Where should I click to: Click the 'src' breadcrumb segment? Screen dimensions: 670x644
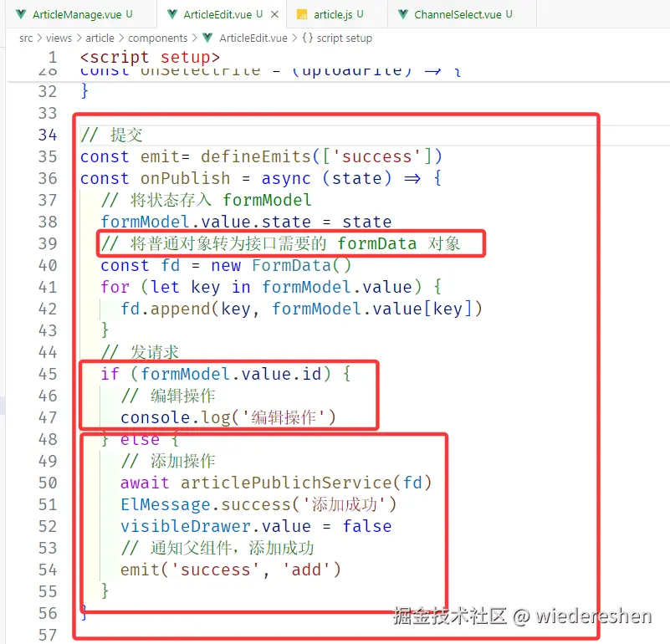coord(26,38)
